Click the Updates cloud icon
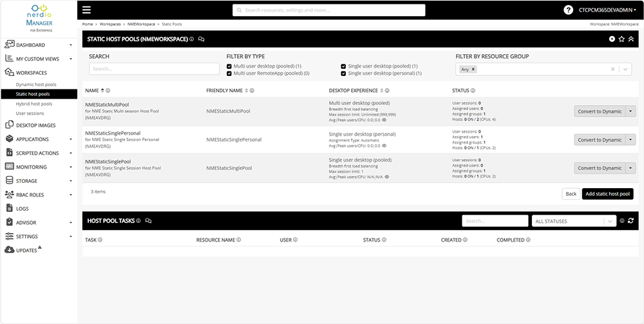The image size is (644, 324). click(x=10, y=250)
